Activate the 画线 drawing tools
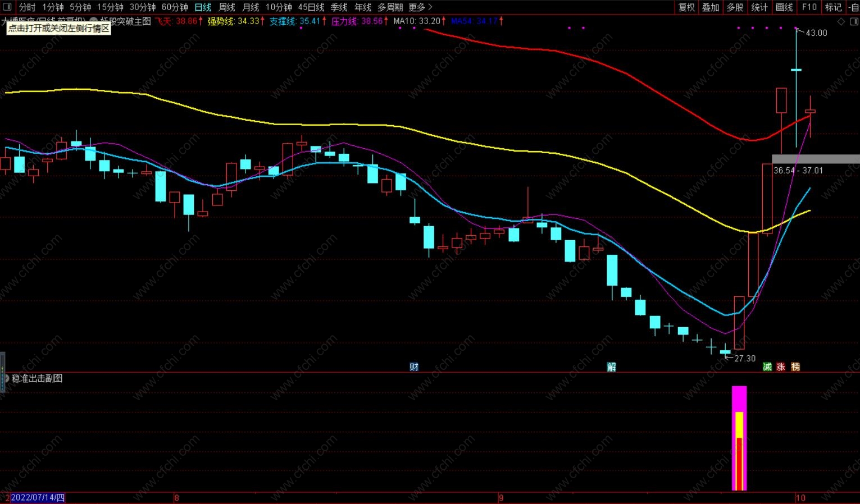 point(784,7)
